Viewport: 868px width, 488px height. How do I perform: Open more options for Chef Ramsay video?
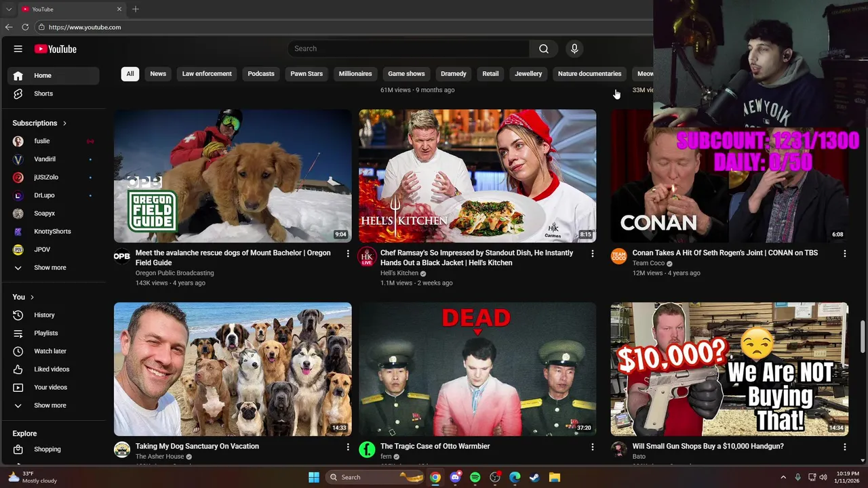tap(592, 253)
